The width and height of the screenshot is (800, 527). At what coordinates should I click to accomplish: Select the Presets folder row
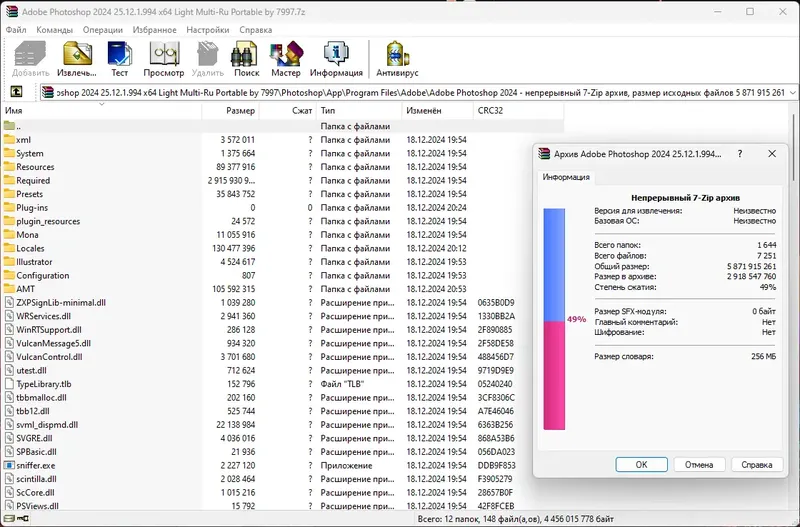(284, 194)
